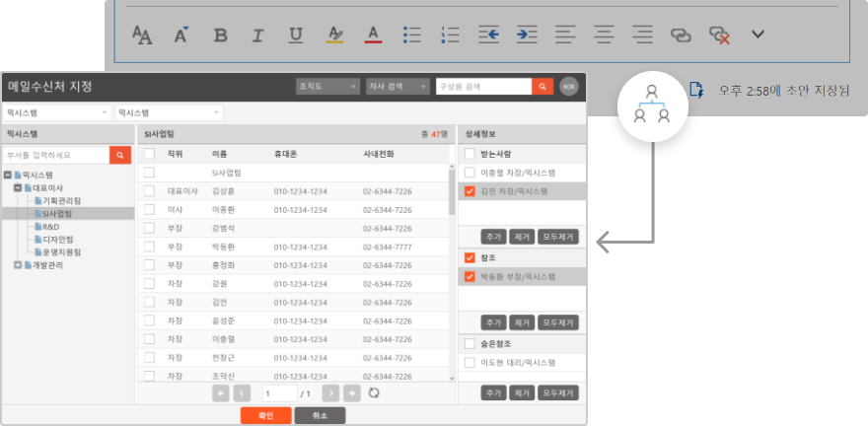Increase the paragraph indent
This screenshot has width=868, height=426.
527,35
